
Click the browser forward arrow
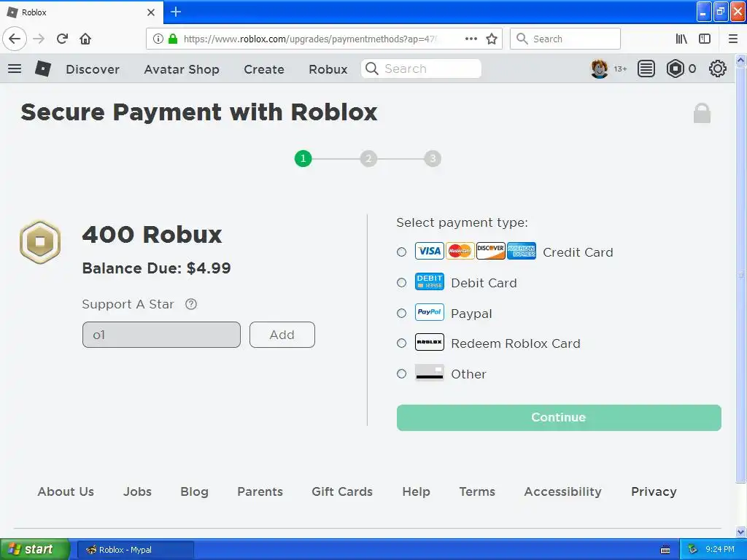(x=39, y=39)
